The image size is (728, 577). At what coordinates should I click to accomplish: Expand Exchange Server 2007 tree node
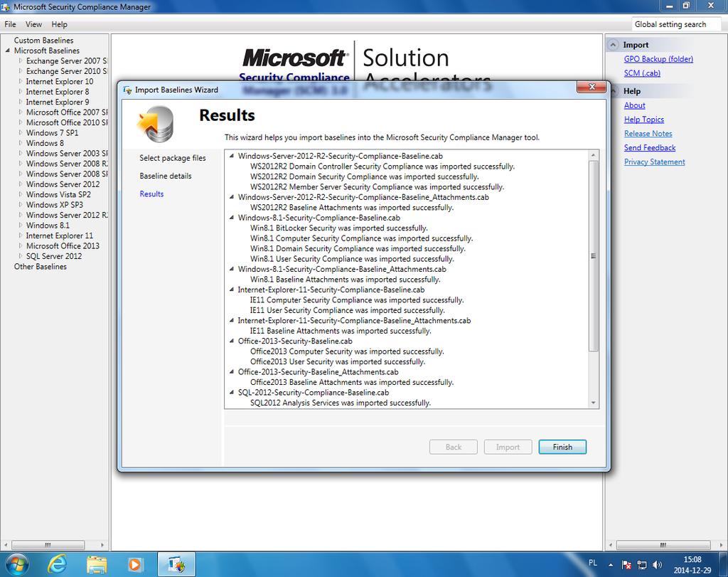click(21, 60)
